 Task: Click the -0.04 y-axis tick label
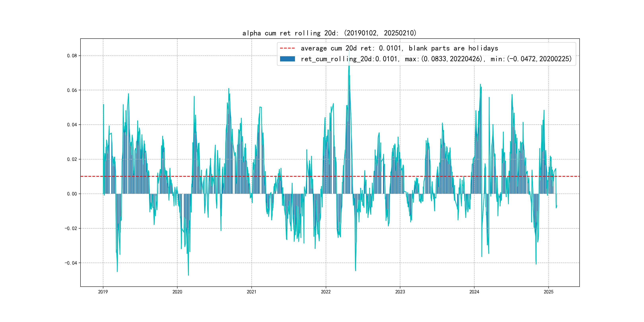pyautogui.click(x=71, y=263)
